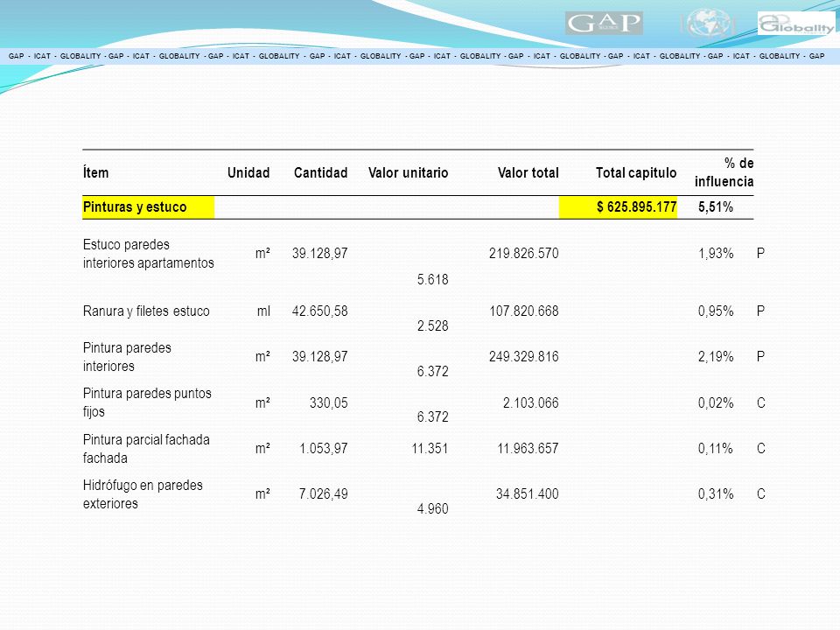This screenshot has height=630, width=840.
Task: Click the unit value '5.618'
Action: [433, 280]
